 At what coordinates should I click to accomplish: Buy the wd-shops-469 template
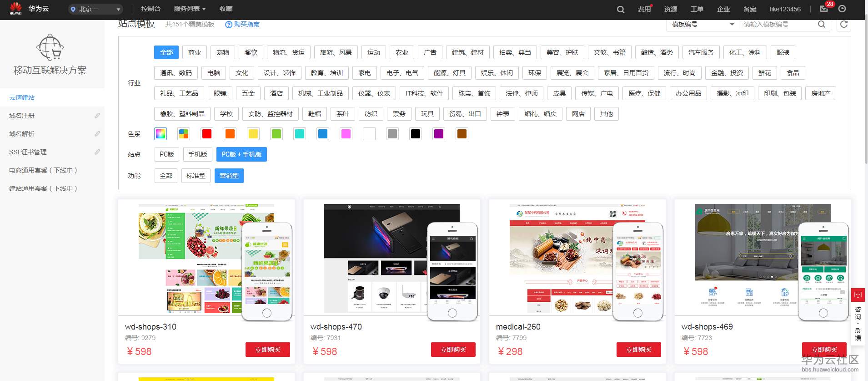point(824,350)
